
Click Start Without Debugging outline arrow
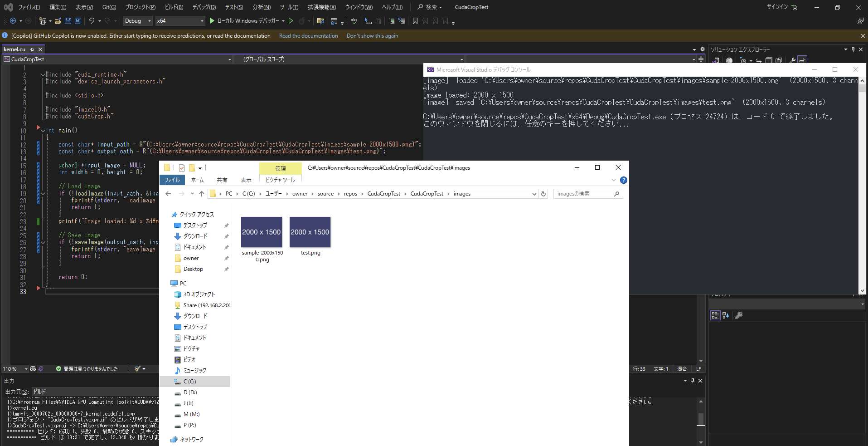click(x=291, y=21)
